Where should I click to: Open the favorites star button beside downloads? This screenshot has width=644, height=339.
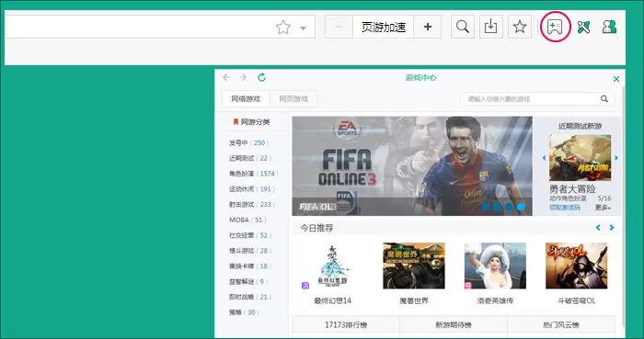[x=520, y=27]
